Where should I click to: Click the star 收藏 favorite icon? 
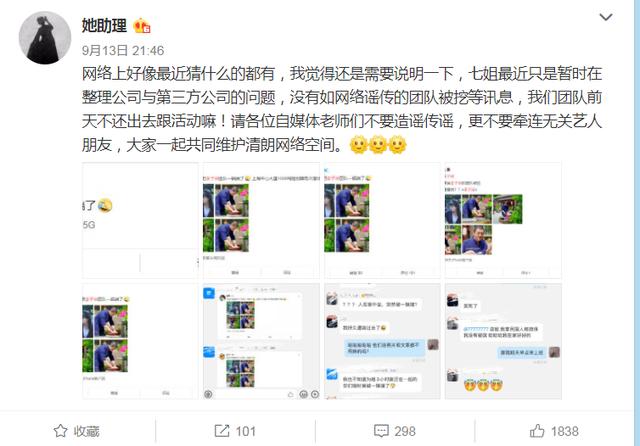click(60, 431)
